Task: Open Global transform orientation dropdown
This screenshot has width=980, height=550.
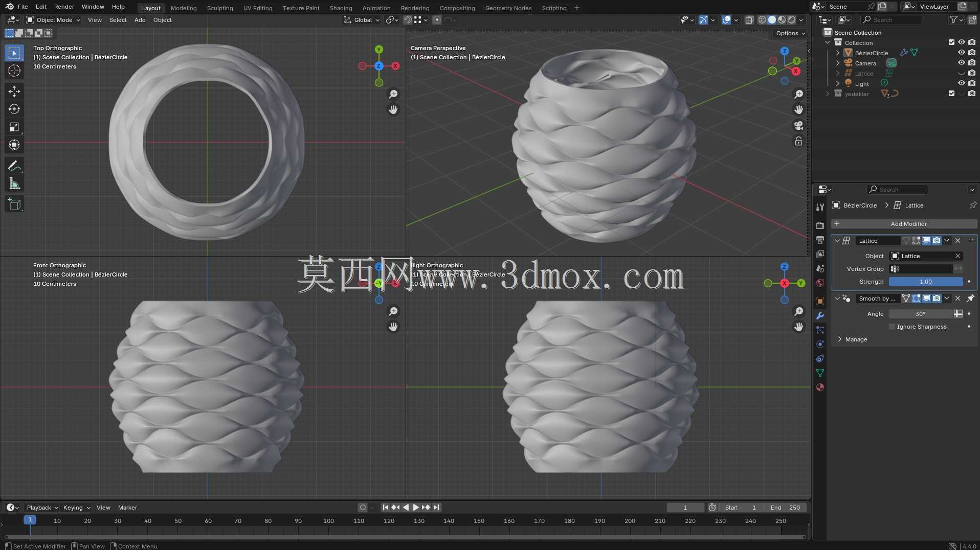Action: coord(362,20)
